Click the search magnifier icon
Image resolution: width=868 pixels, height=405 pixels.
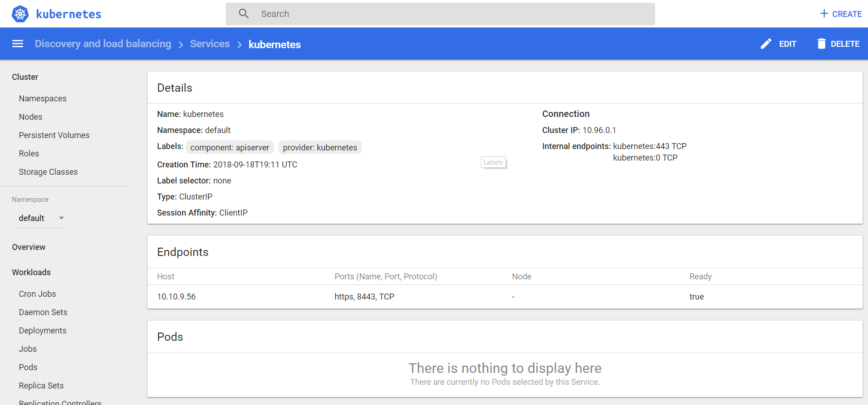(x=244, y=14)
